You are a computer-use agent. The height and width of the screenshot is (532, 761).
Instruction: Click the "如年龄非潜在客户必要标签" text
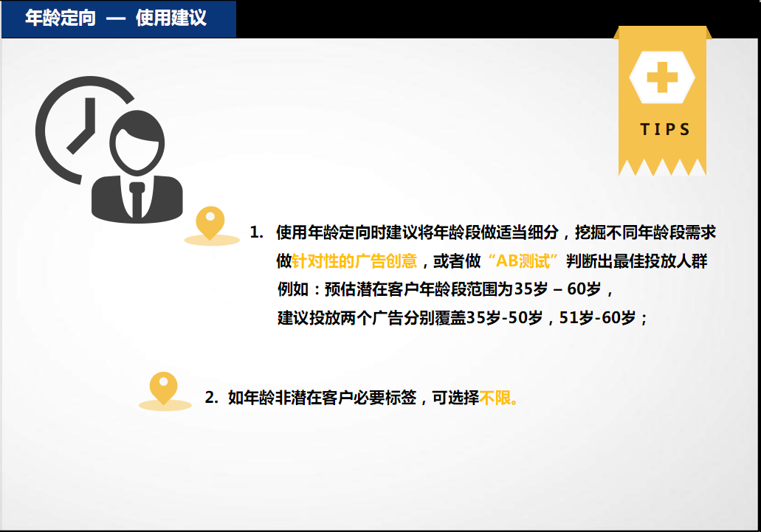click(323, 398)
